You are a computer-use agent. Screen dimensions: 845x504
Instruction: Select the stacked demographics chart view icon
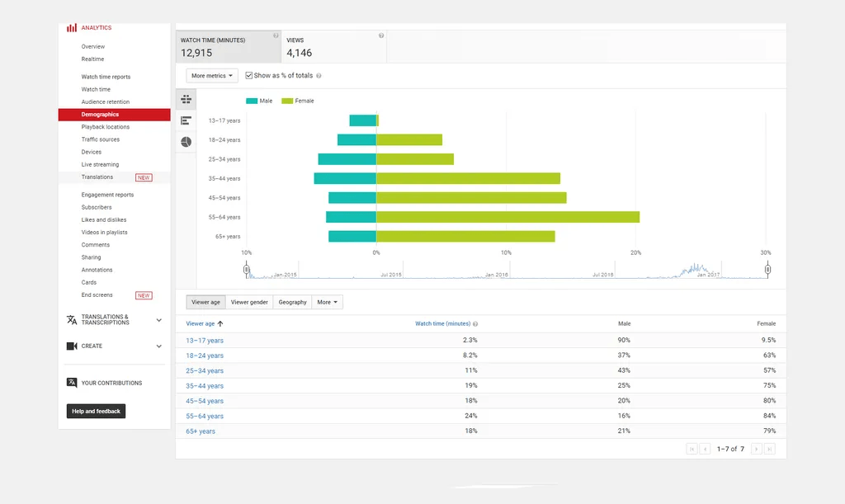click(186, 99)
